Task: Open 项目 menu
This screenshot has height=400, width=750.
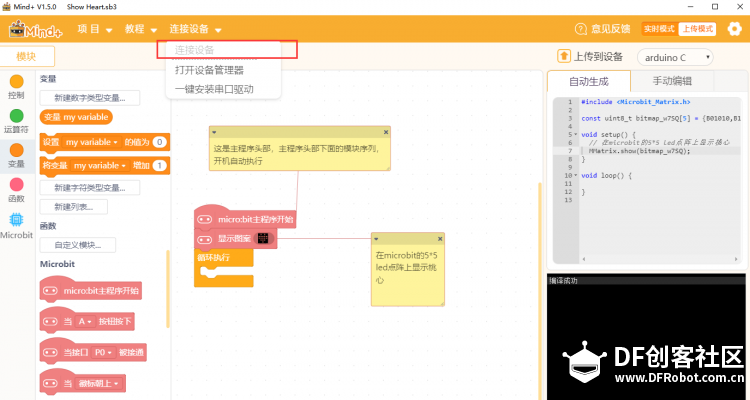Action: 95,29
